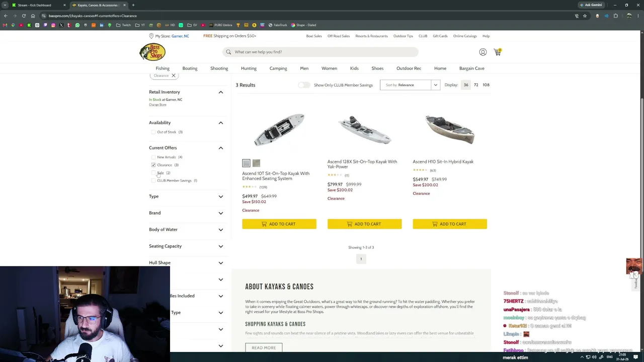This screenshot has height=362, width=644.
Task: Check the Out of Stock filter
Action: point(153,132)
